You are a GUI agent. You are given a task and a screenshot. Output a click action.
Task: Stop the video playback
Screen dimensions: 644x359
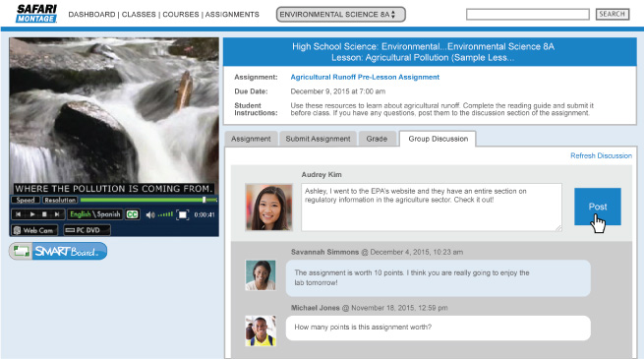pyautogui.click(x=44, y=214)
